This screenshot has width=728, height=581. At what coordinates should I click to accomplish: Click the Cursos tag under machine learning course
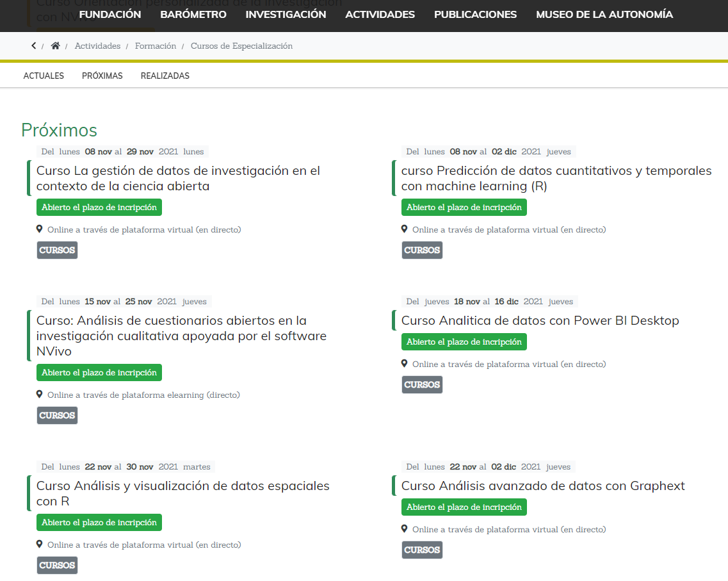422,250
